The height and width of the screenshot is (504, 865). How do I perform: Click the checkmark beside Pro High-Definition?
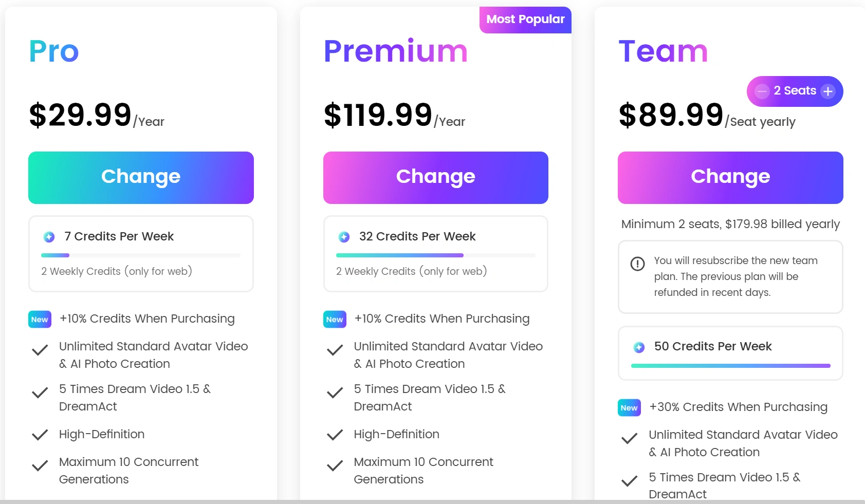40,435
